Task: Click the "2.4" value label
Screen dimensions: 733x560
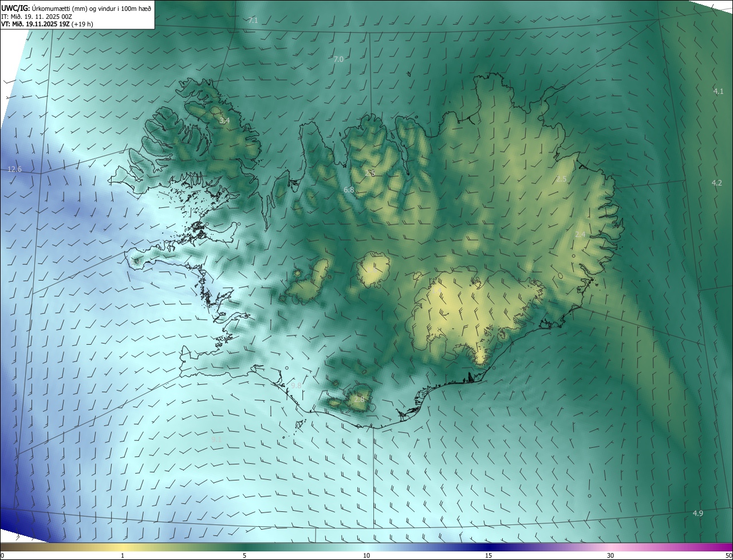Action: point(580,235)
